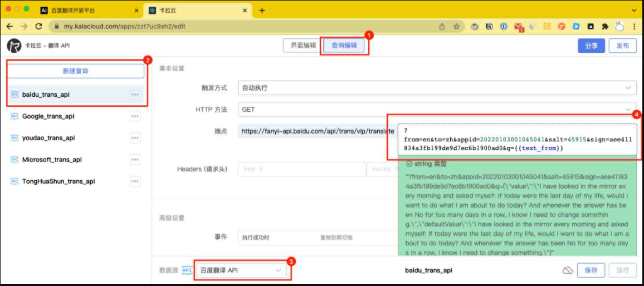The image size is (644, 286).
Task: Click the endpoint base URL fanyi-api.baidu.com text
Action: click(318, 131)
